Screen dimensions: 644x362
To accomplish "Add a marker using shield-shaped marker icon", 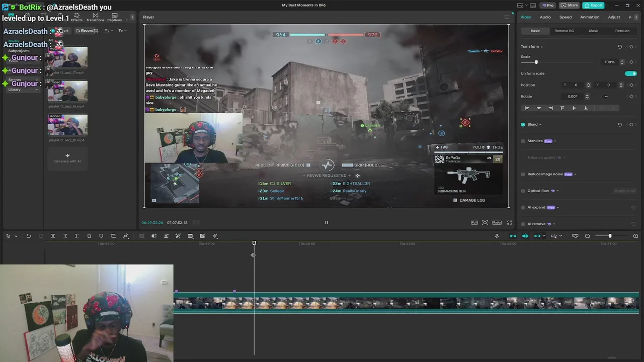I will (x=101, y=236).
